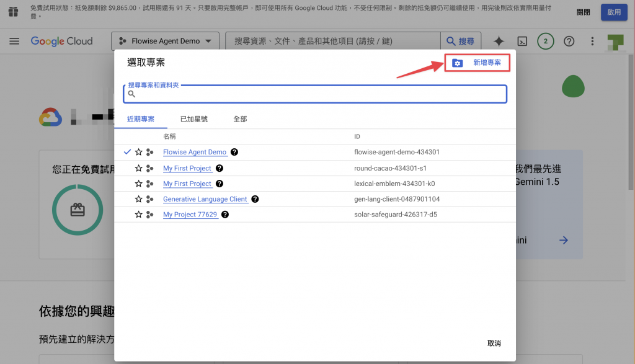Click the green circle avatar on dashboard
The image size is (635, 364).
[573, 86]
